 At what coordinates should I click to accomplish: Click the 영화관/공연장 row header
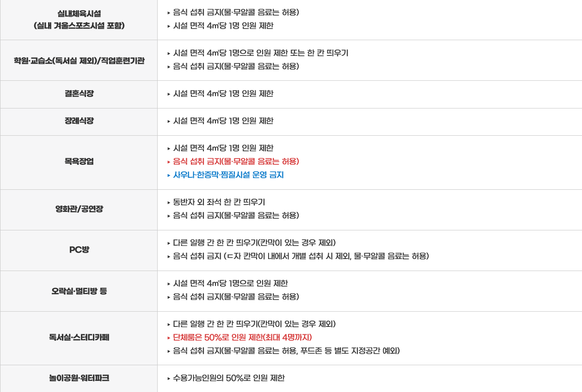(79, 209)
